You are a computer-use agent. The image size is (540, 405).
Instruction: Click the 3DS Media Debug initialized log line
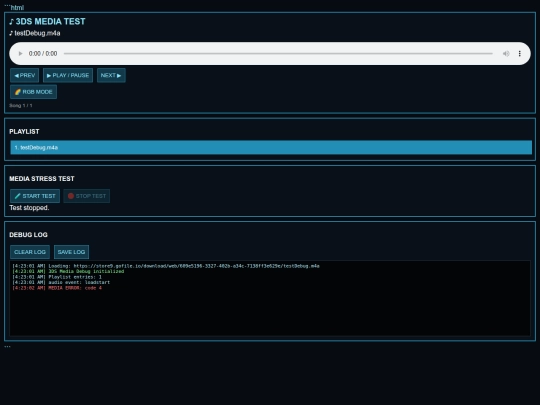click(68, 271)
